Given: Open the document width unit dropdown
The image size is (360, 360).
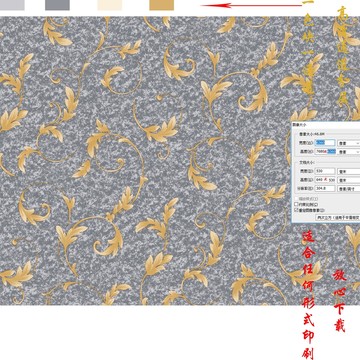Looking at the screenshot, I should [349, 171].
